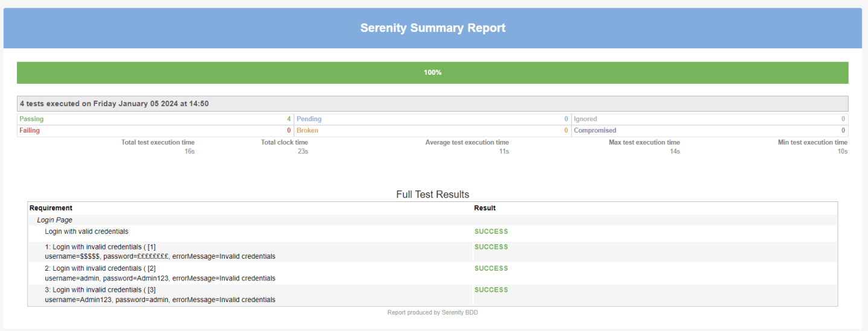Click the 11s average time value
This screenshot has width=868, height=331.
click(504, 151)
